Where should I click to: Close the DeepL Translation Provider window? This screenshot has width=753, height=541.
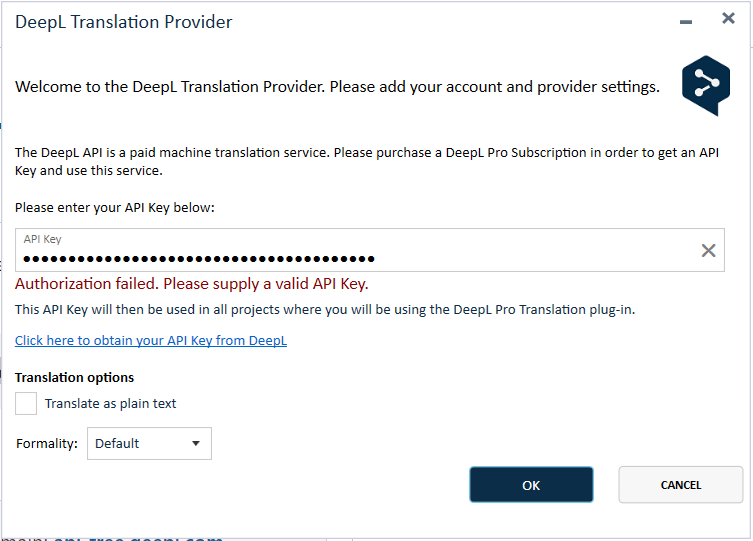click(728, 18)
